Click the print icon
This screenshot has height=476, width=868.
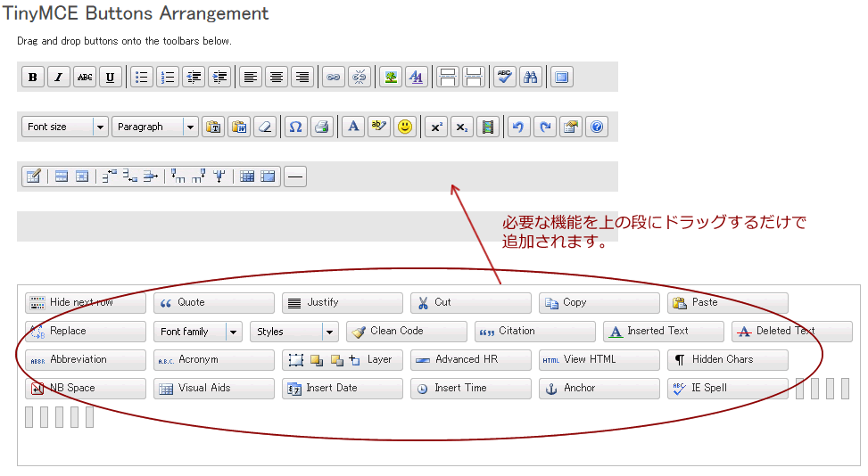pyautogui.click(x=322, y=127)
